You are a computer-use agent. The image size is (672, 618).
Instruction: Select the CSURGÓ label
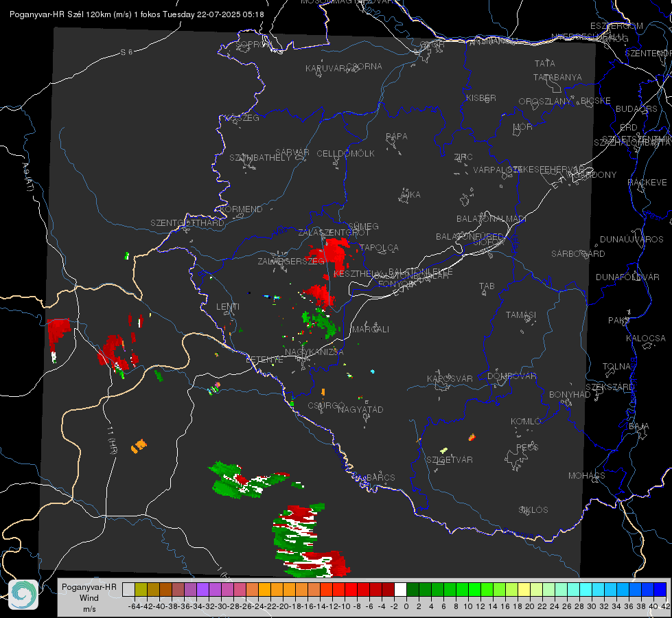click(x=326, y=406)
